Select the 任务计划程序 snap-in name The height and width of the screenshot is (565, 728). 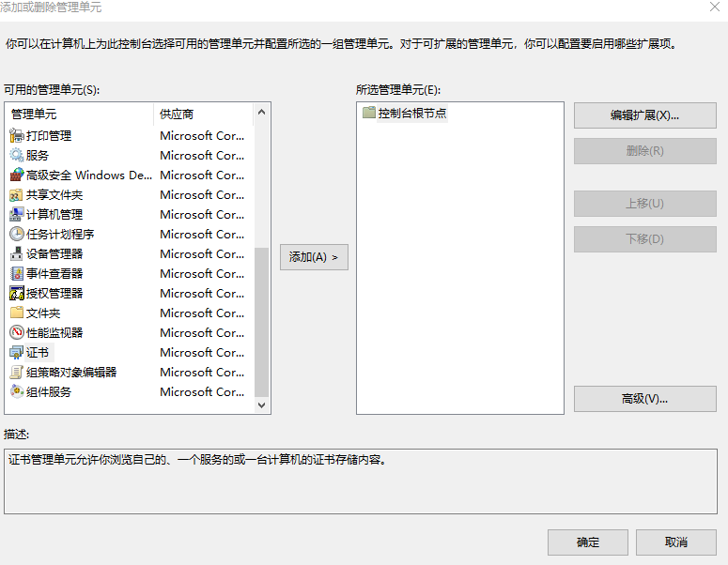pyautogui.click(x=60, y=234)
